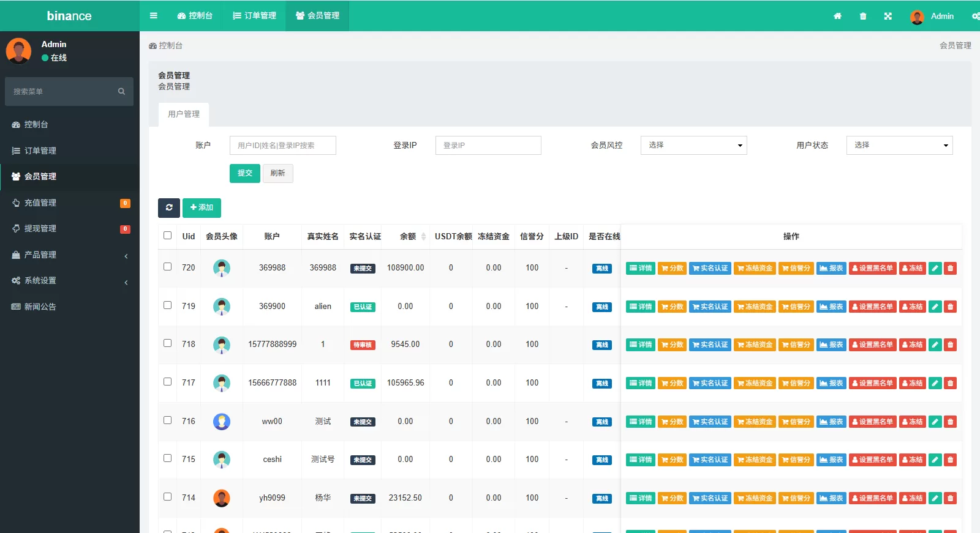Click red delete icon for Uid 719

point(950,307)
